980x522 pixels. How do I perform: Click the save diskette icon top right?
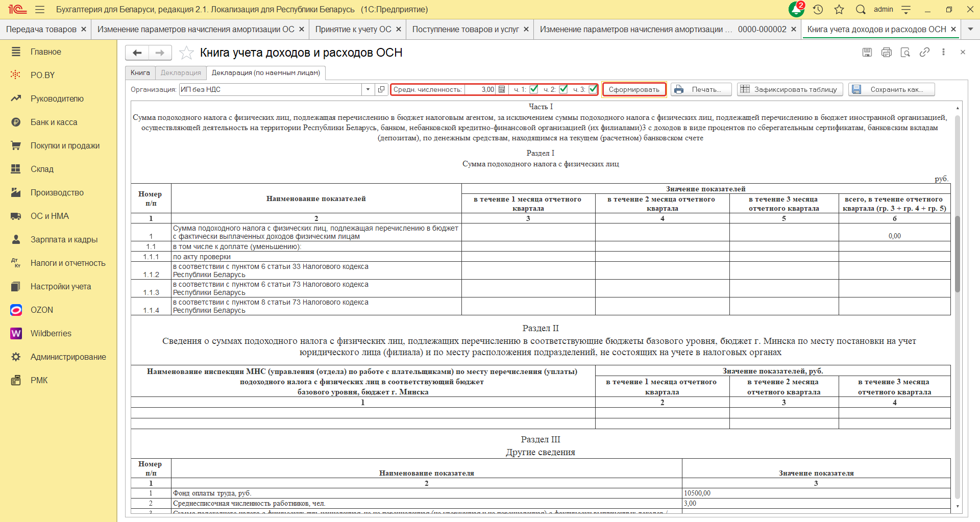[867, 52]
